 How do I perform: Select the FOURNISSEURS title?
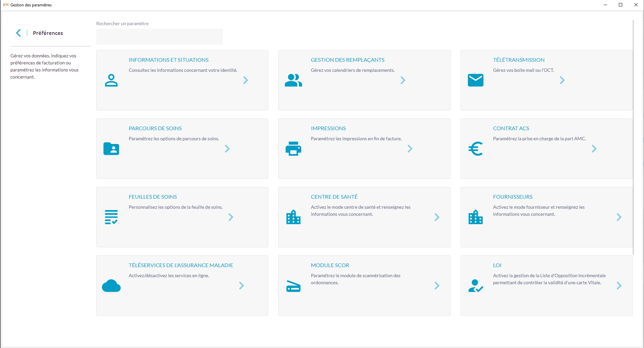click(x=513, y=197)
